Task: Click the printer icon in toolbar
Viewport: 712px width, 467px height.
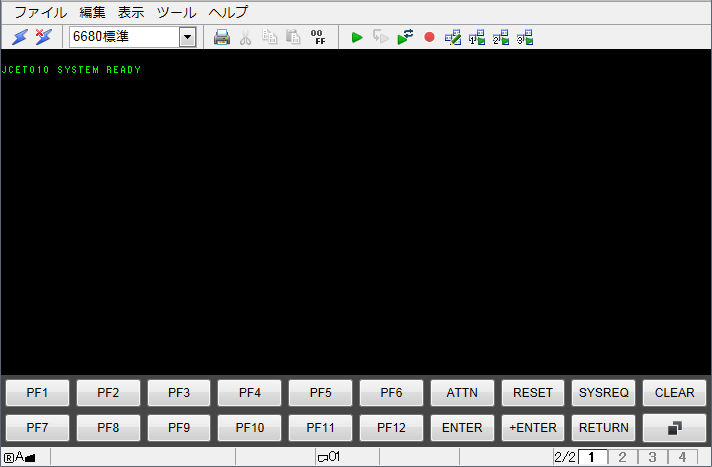Action: [222, 37]
